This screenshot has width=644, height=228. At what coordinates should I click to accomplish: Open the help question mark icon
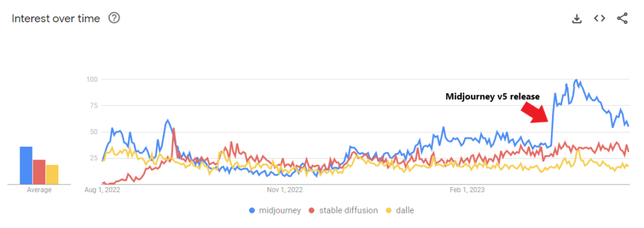point(114,18)
